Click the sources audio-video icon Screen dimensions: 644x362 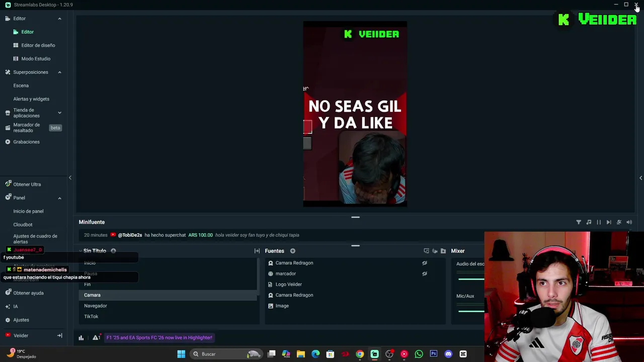(x=435, y=251)
